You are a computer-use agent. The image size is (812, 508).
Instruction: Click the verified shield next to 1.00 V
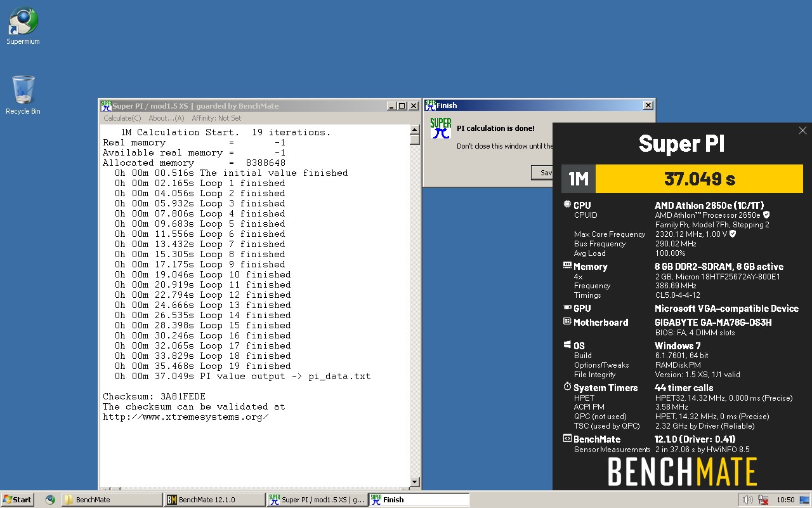click(x=733, y=234)
